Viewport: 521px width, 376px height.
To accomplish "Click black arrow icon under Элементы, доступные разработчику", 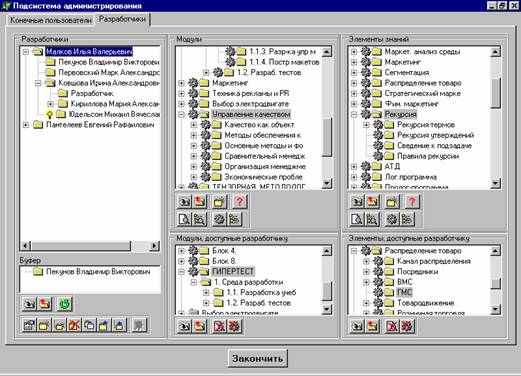I will pyautogui.click(x=357, y=326).
